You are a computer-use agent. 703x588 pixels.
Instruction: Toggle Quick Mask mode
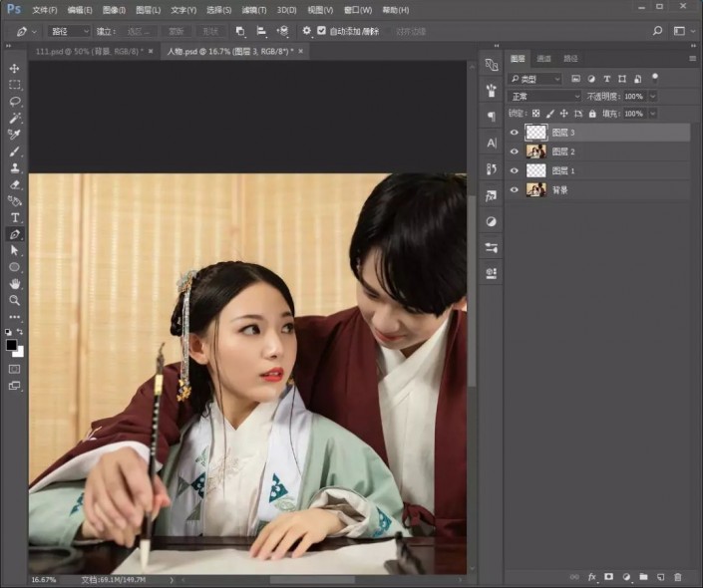tap(14, 370)
